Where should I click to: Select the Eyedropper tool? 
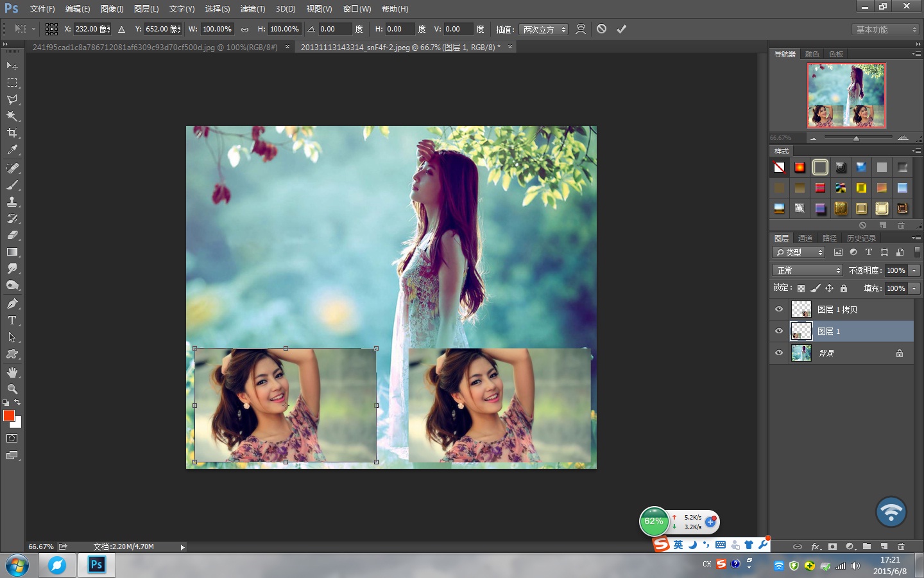coord(12,150)
